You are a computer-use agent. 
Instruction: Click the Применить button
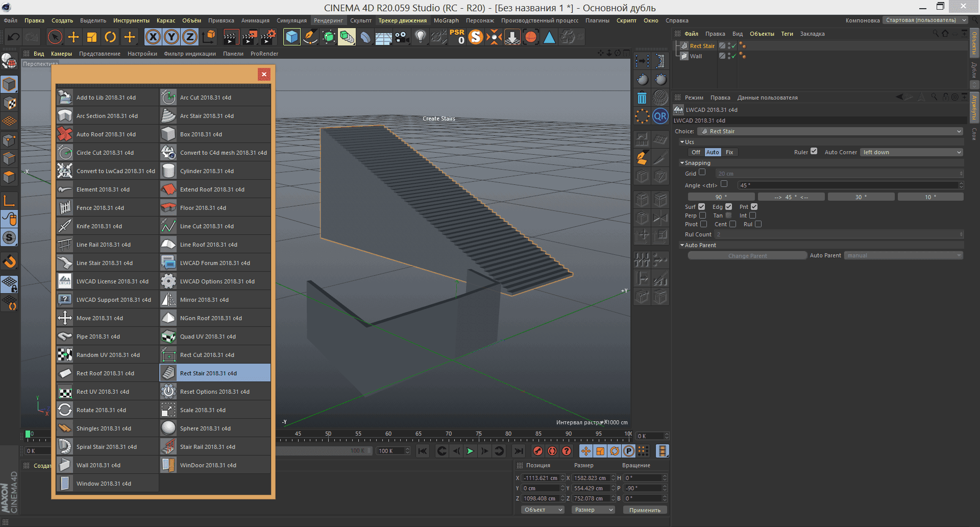click(x=645, y=510)
